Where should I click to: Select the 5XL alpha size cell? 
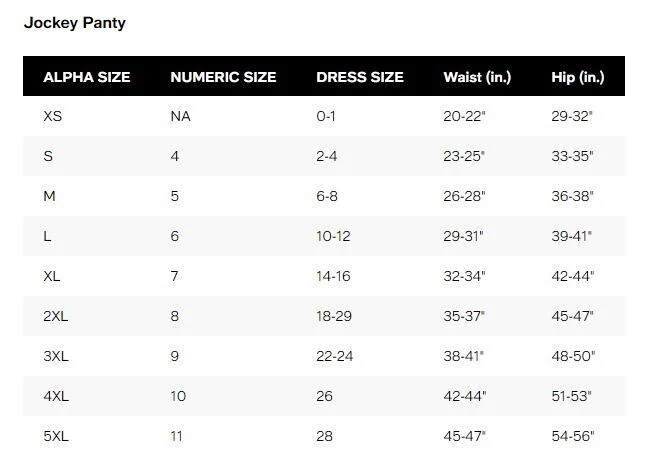point(55,436)
